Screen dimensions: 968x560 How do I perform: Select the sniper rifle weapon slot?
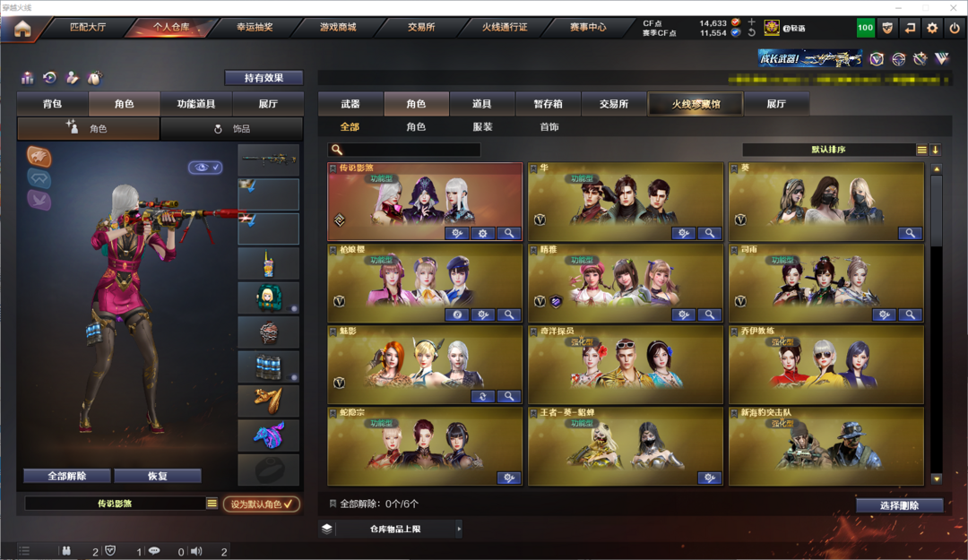[x=269, y=159]
